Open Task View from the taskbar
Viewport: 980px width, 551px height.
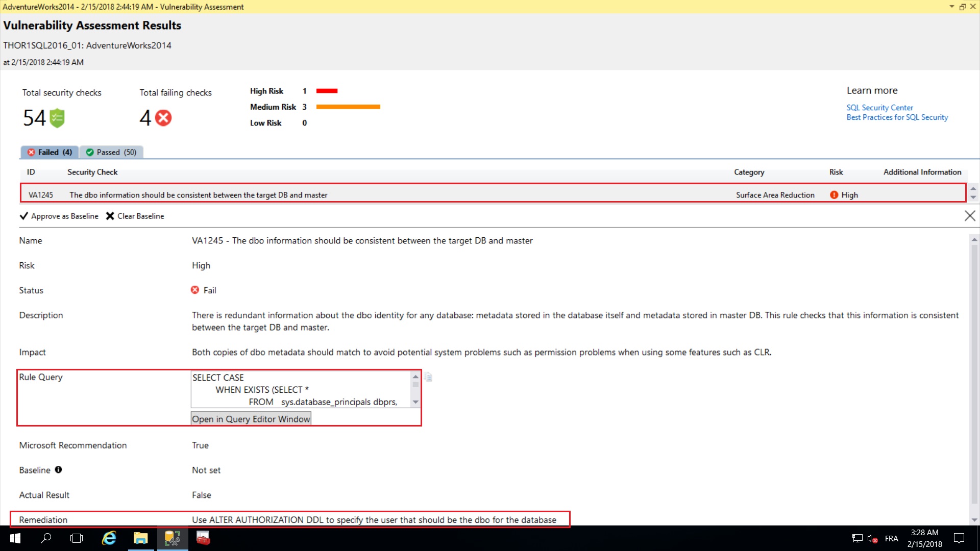pos(77,538)
